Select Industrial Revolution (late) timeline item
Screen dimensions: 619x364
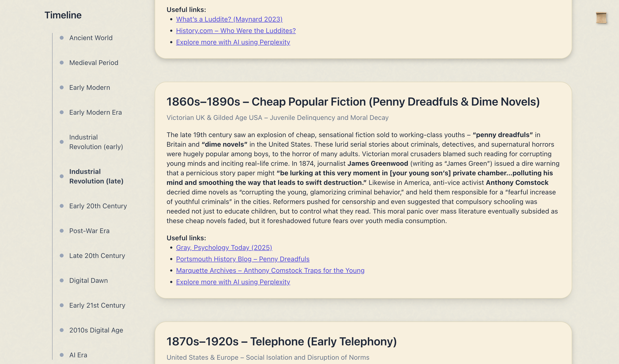(96, 176)
